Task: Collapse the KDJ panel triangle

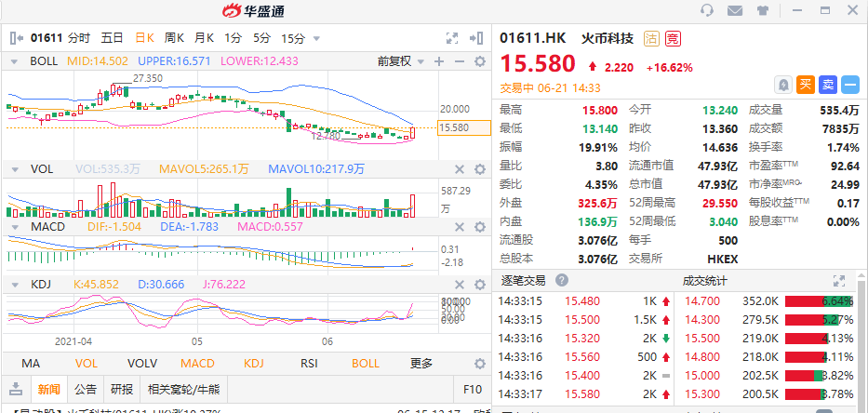Action: (14, 285)
